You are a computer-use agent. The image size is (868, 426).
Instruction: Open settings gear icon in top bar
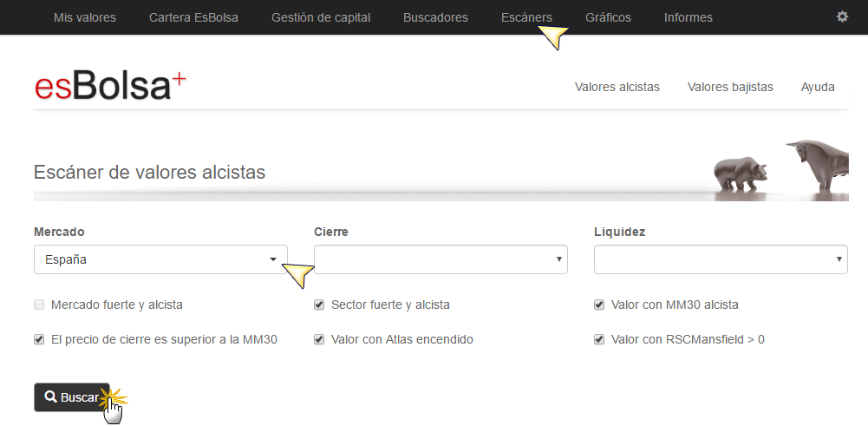coord(842,16)
